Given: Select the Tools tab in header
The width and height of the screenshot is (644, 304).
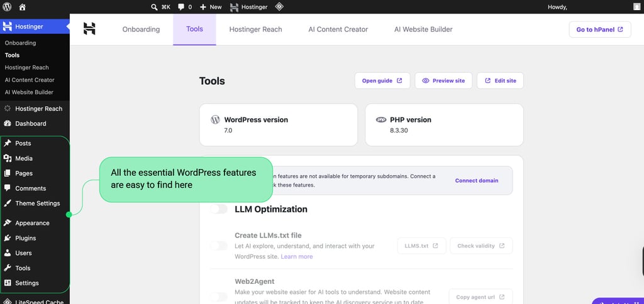Looking at the screenshot, I should click(195, 30).
